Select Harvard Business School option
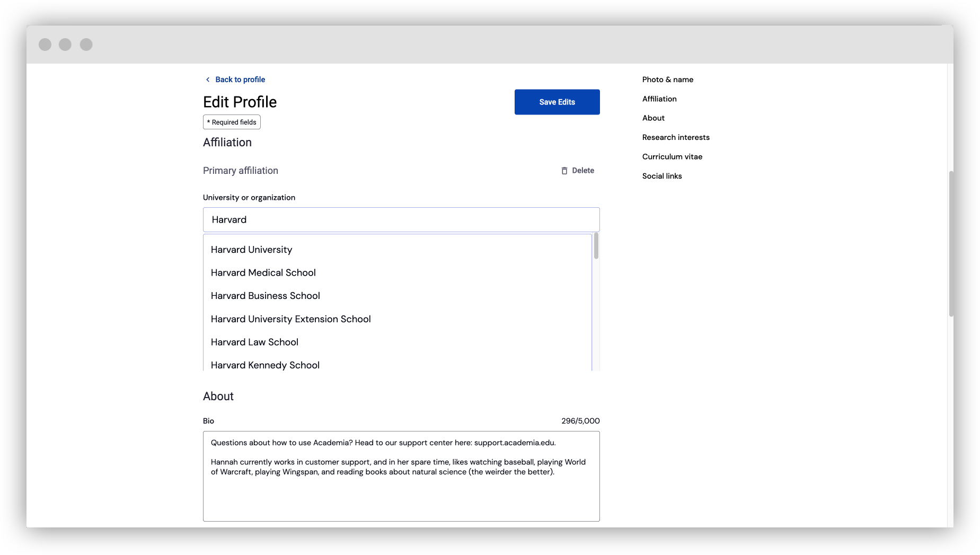The height and width of the screenshot is (555, 980). (266, 295)
